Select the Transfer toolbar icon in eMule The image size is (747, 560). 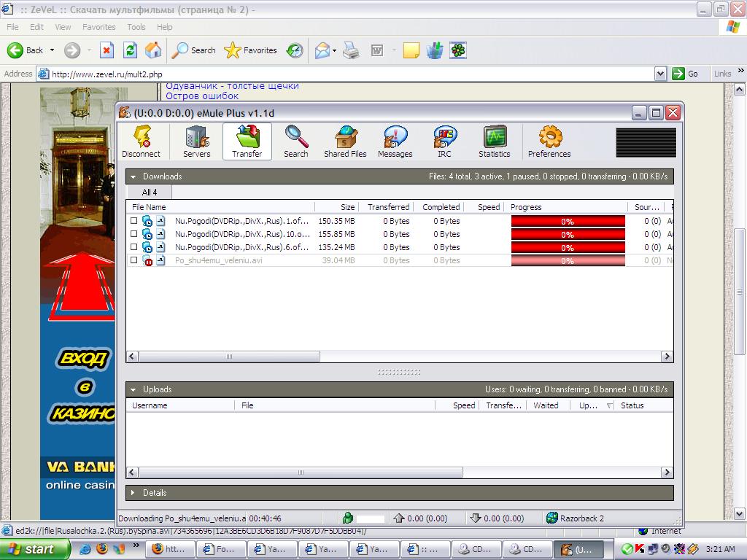[x=247, y=141]
